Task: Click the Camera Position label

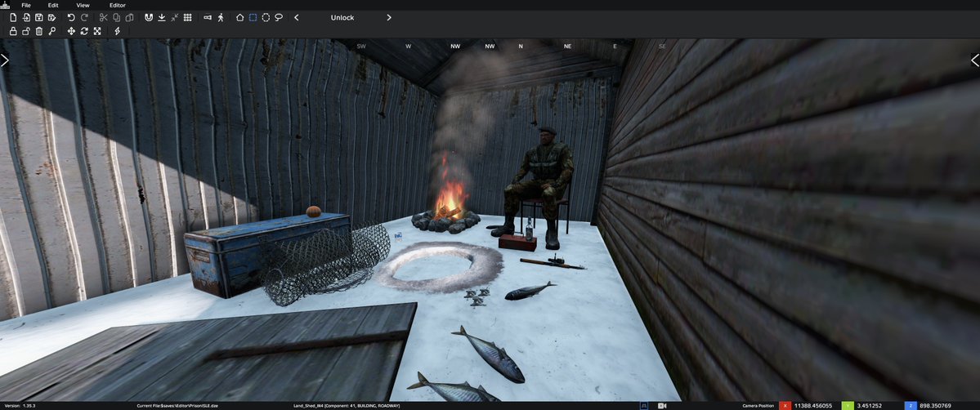Action: click(x=757, y=406)
